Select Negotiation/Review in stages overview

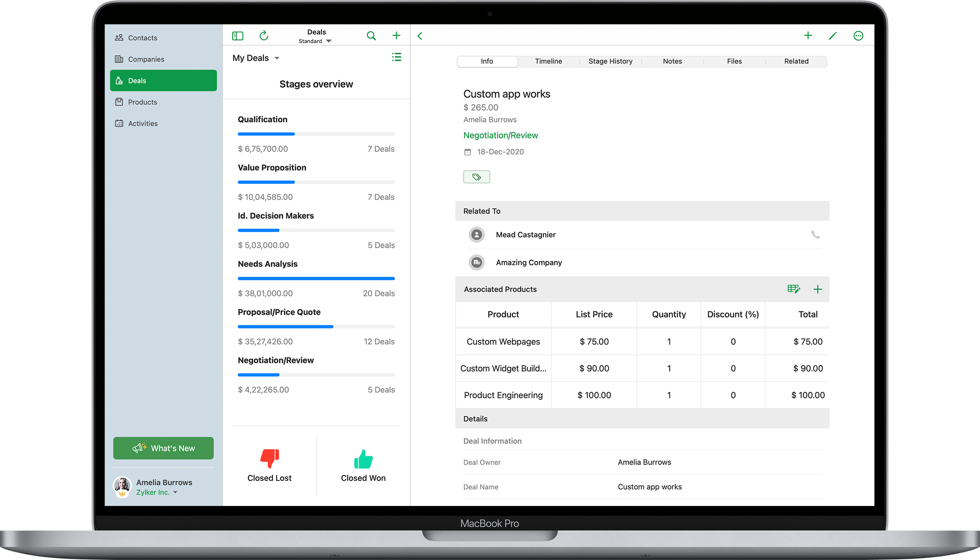pyautogui.click(x=276, y=360)
